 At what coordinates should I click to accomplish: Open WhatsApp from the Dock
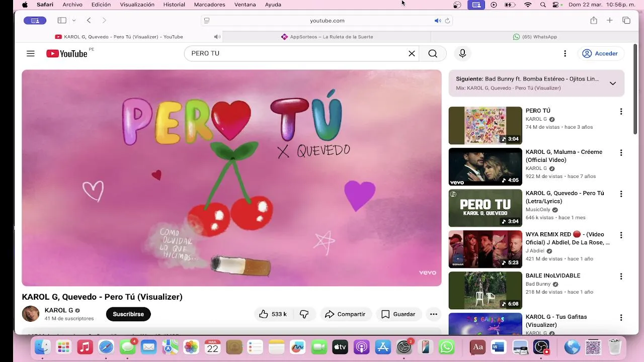click(x=446, y=347)
